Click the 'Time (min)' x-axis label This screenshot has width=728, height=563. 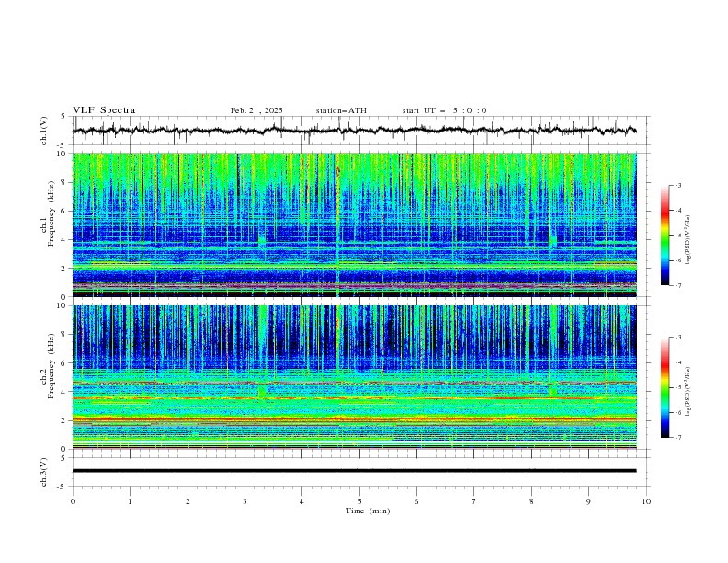tap(368, 511)
